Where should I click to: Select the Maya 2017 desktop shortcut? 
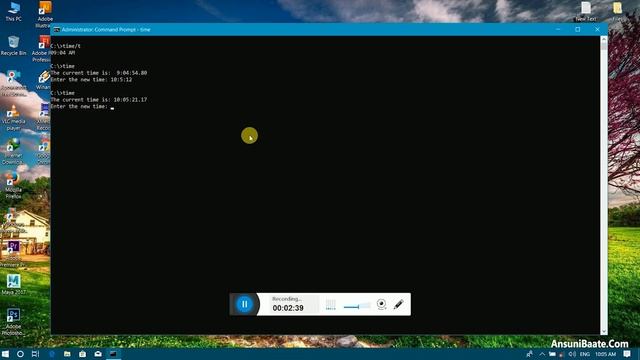[13, 284]
